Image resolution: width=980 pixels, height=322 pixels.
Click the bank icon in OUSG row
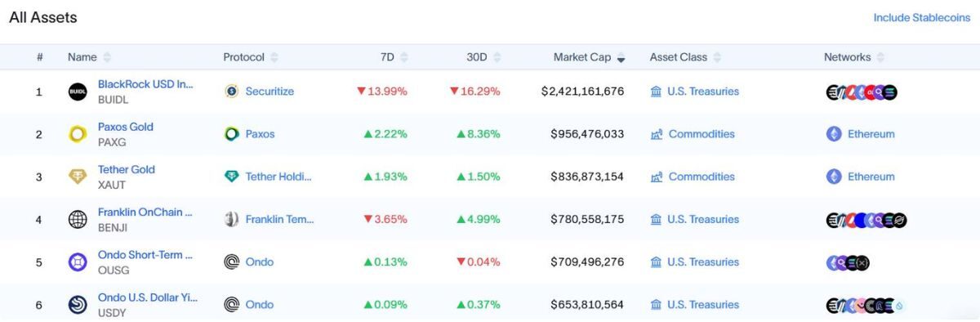coord(656,262)
